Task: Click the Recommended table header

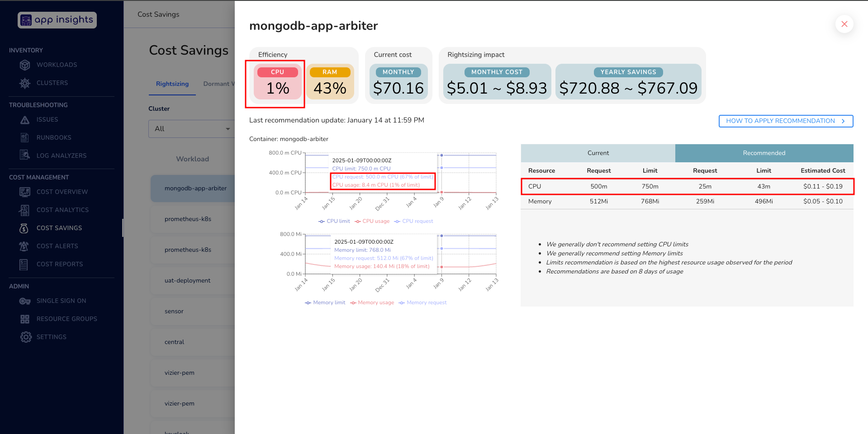Action: point(764,153)
